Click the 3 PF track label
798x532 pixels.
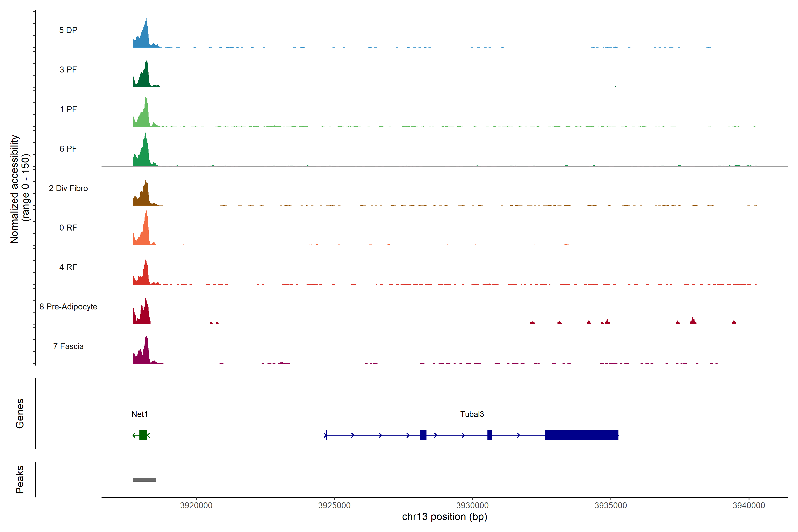pos(68,70)
